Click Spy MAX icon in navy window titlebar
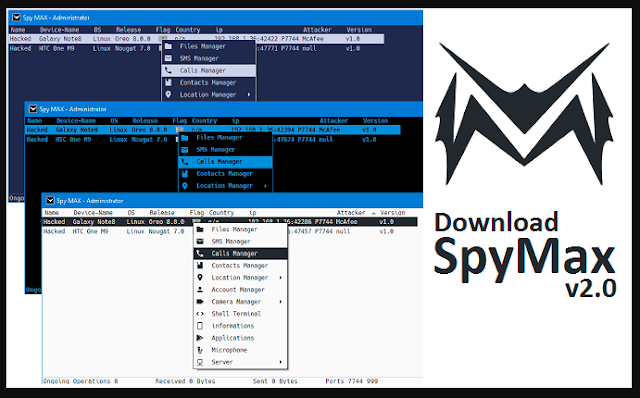The height and width of the screenshot is (398, 640). coord(16,18)
